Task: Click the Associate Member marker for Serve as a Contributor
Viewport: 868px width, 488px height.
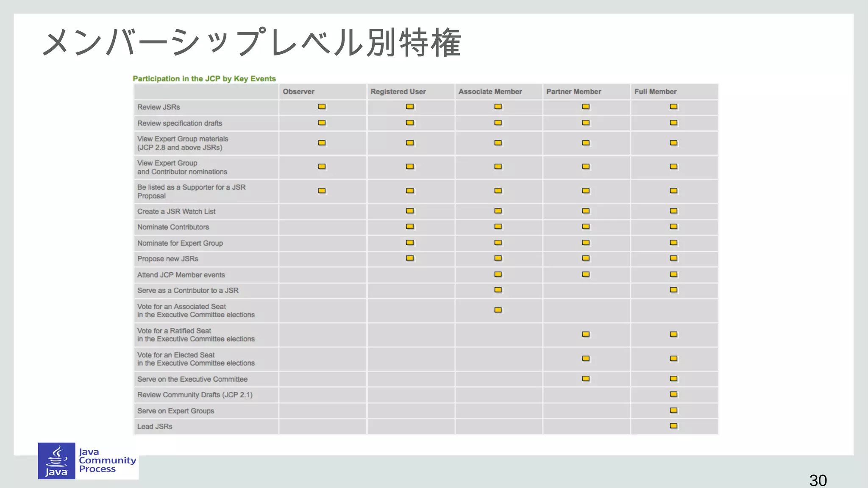Action: [x=498, y=290]
